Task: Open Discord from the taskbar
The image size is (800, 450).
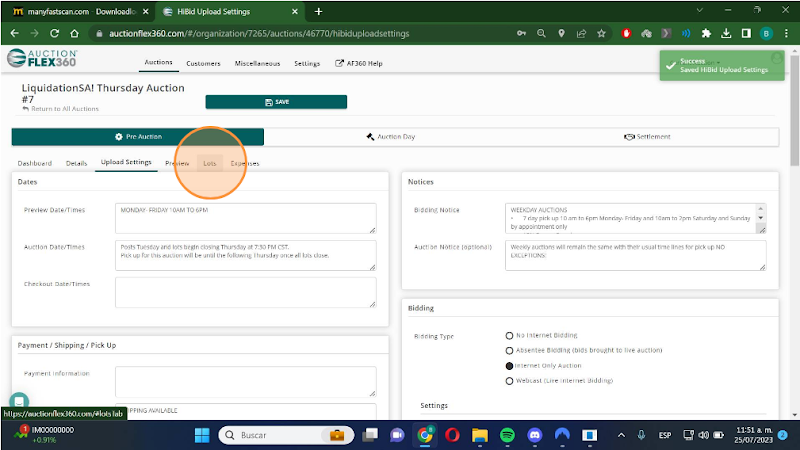Action: [534, 435]
